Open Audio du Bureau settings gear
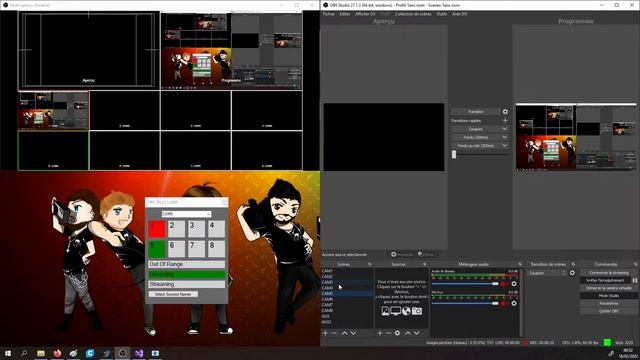640x360 pixels. [514, 284]
